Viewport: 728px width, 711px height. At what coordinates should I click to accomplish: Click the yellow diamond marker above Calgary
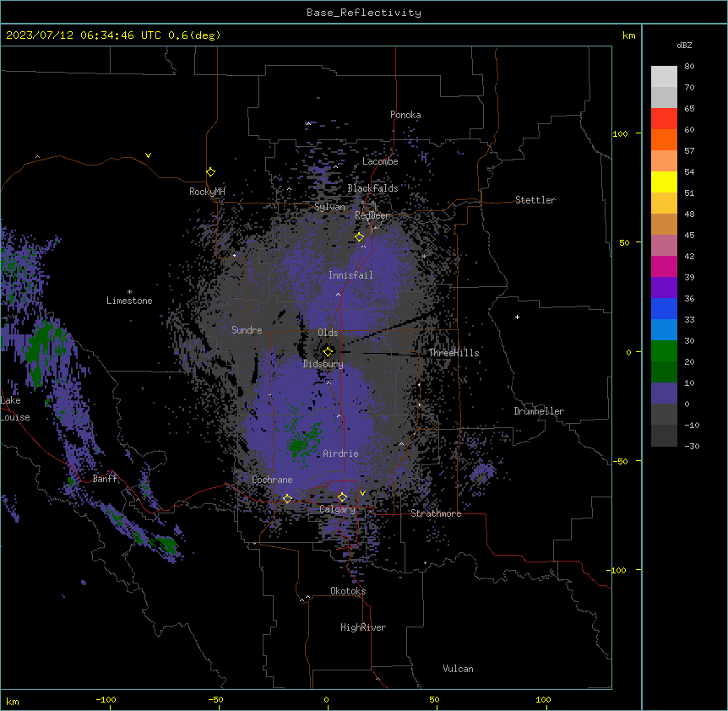(342, 497)
